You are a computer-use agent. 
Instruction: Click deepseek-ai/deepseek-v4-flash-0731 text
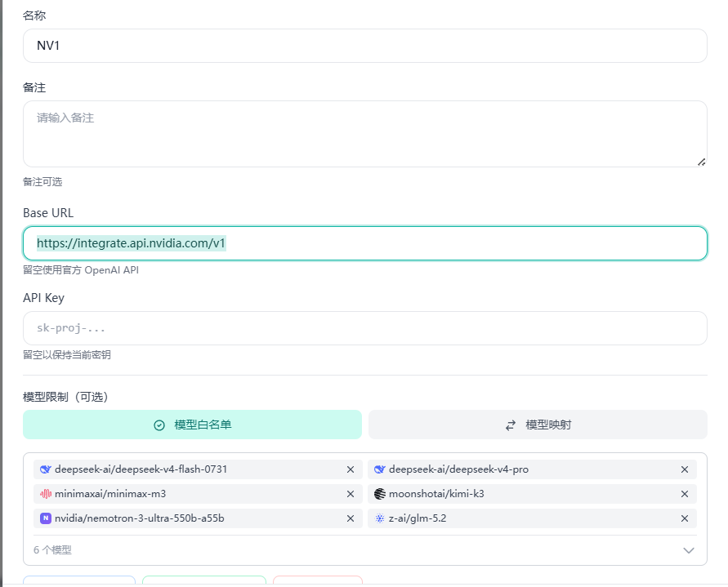(141, 469)
